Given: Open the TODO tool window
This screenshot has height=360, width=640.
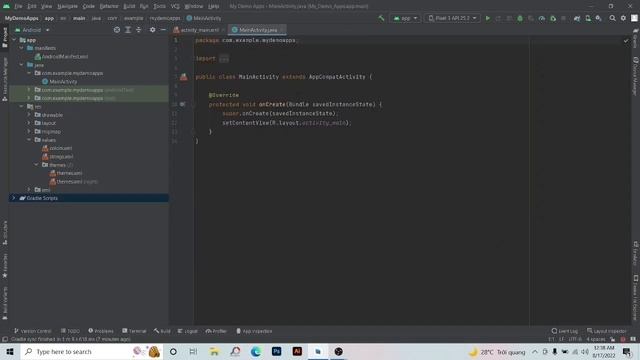Looking at the screenshot, I should click(70, 331).
